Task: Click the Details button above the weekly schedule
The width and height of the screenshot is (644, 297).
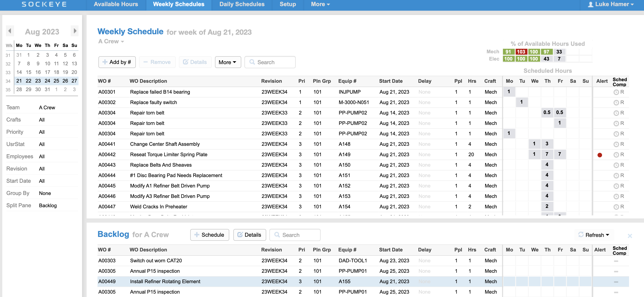Action: pos(195,62)
